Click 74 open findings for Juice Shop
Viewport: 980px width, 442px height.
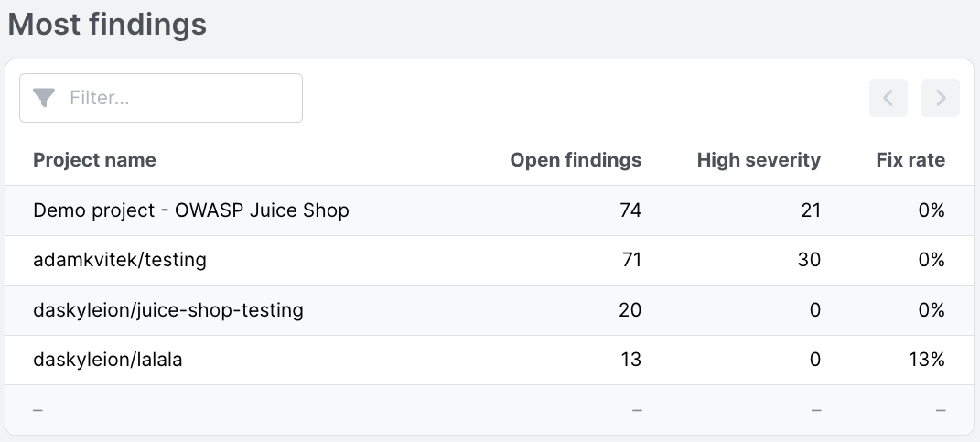(x=630, y=210)
